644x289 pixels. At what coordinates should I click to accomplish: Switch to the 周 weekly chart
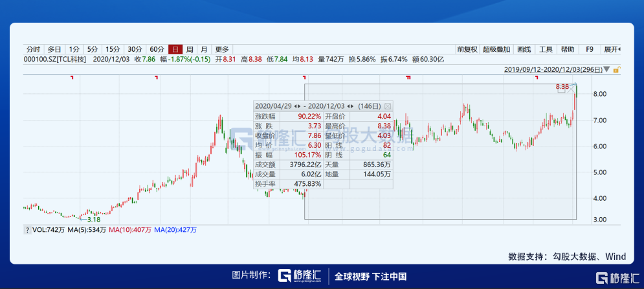[190, 49]
